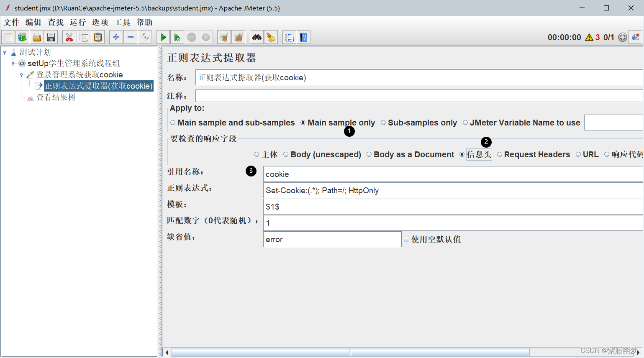
Task: Open the 查找 menu
Action: click(56, 22)
